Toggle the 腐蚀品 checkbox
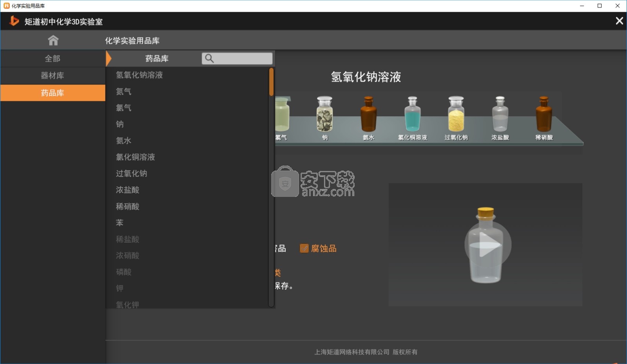627x364 pixels. coord(304,248)
